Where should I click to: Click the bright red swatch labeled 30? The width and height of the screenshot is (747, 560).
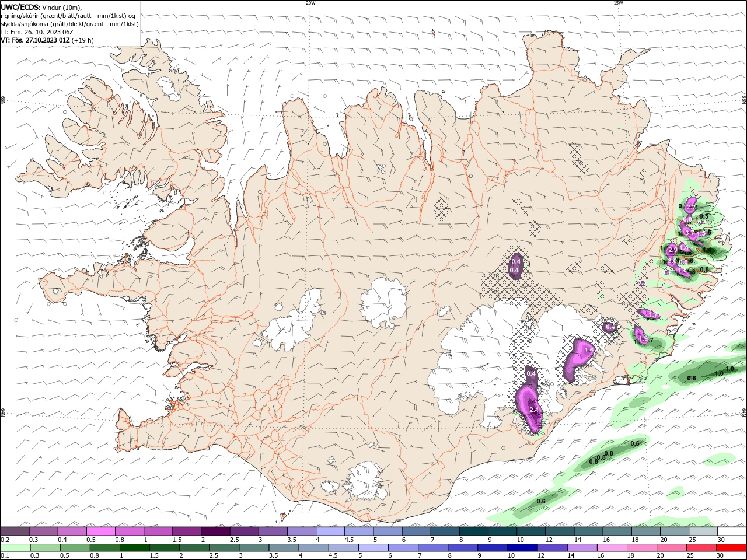732,548
